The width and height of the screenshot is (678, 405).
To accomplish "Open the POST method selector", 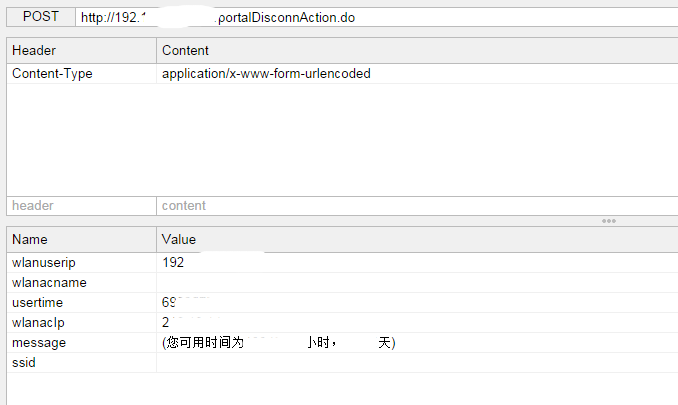I will (41, 17).
